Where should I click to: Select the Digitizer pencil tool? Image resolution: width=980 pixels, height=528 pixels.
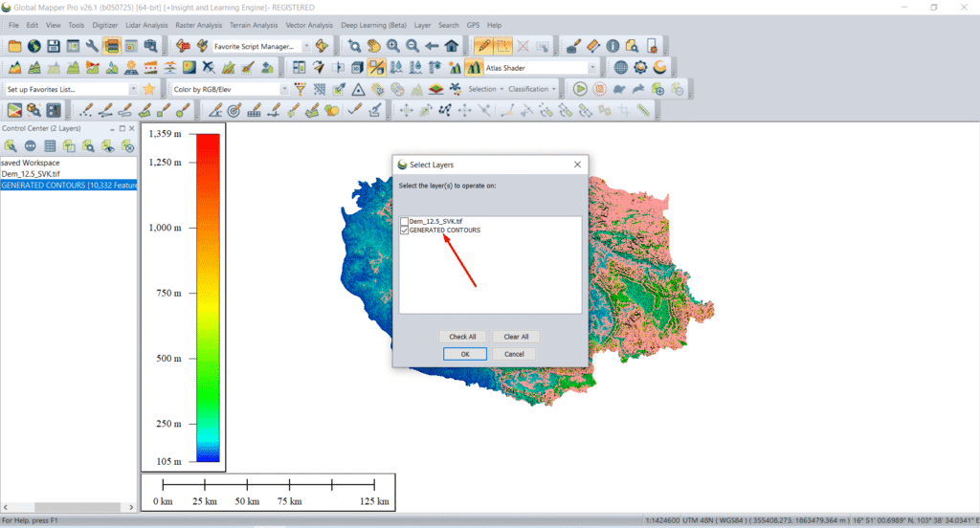click(x=483, y=46)
